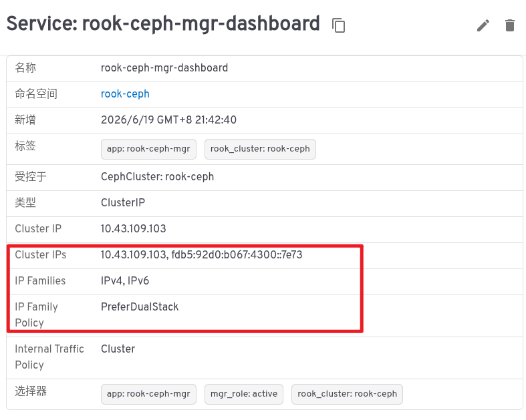
Task: Click the type value 'ClusterIP'
Action: pos(123,202)
